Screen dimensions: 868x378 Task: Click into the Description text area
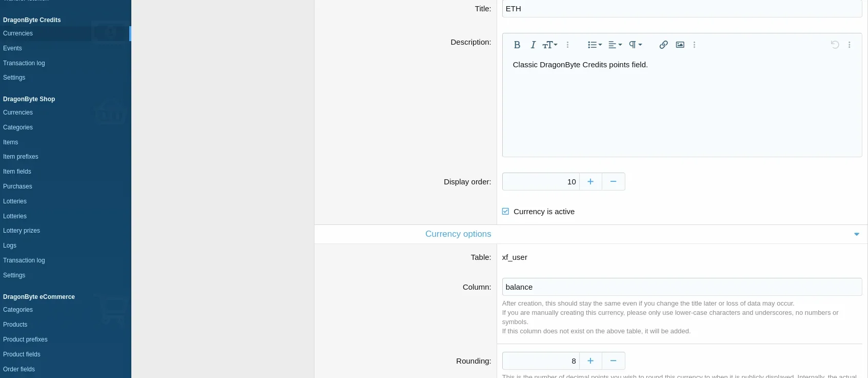tap(682, 105)
